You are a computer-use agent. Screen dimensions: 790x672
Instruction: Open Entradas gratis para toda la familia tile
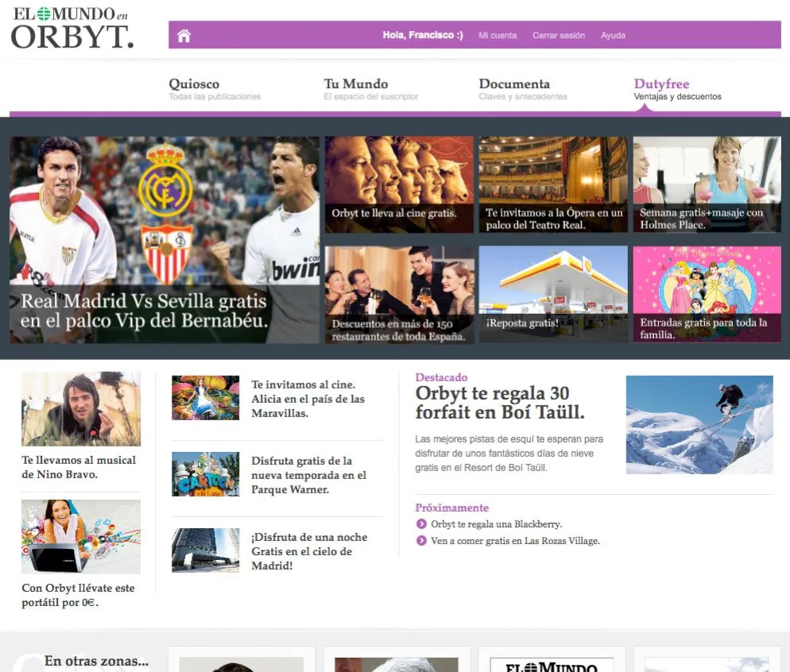pyautogui.click(x=707, y=295)
